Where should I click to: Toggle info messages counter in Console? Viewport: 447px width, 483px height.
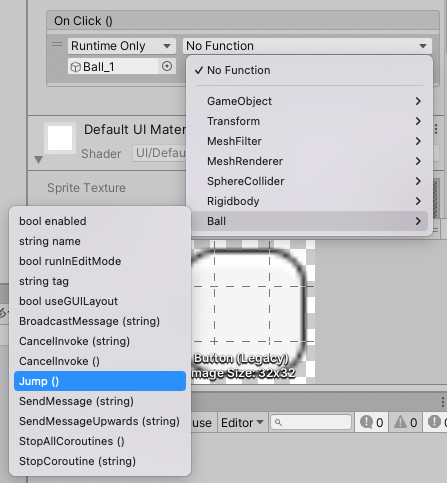[371, 422]
